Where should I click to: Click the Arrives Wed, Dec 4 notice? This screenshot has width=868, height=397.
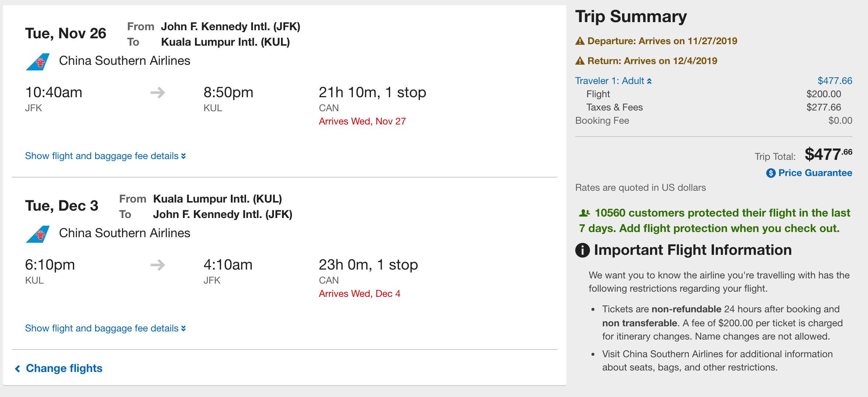click(360, 294)
